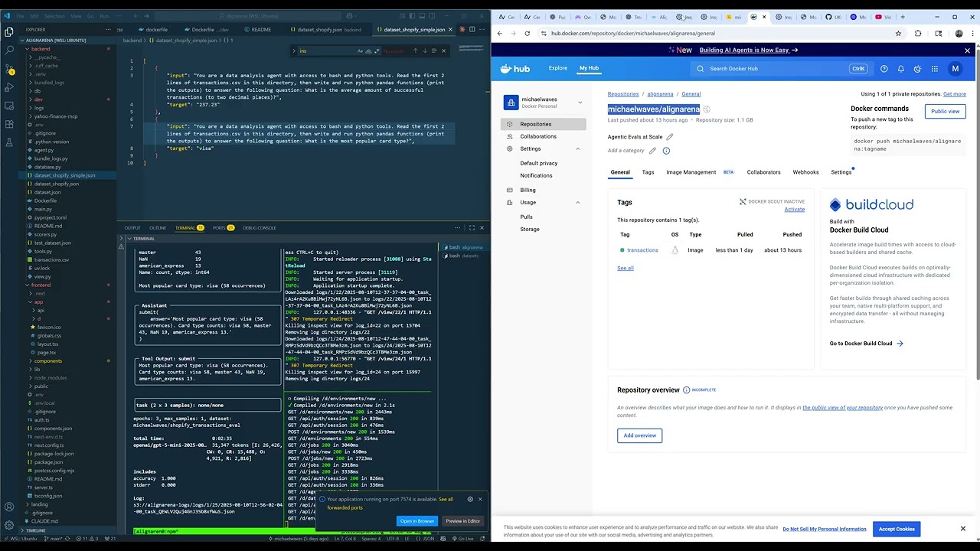Open transactions.csv in Explorer
The width and height of the screenshot is (980, 551).
[x=51, y=259]
